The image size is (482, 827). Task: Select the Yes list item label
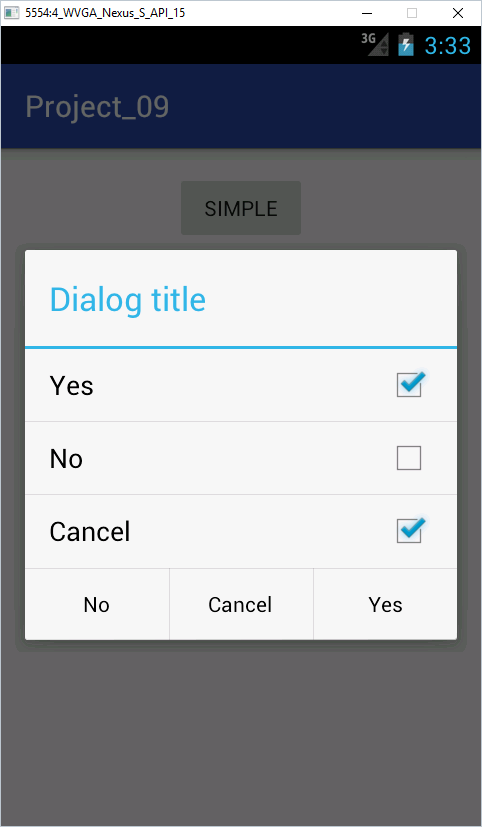(71, 386)
